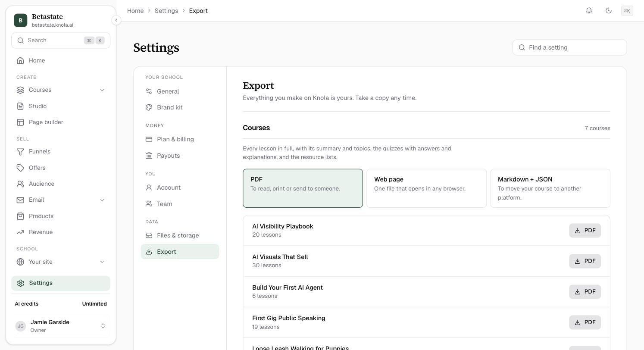644x350 pixels.
Task: Click the Revenue trend icon
Action: (x=20, y=232)
